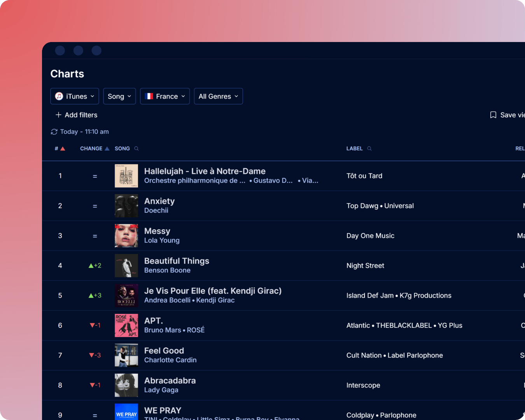Select the song Hallelujah - Live à Notre-Dame
525x420 pixels.
205,171
